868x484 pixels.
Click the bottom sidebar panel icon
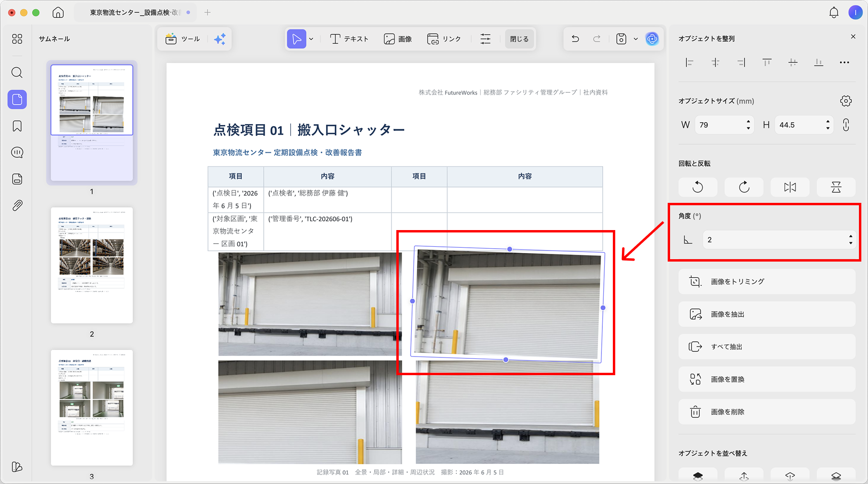tap(17, 467)
